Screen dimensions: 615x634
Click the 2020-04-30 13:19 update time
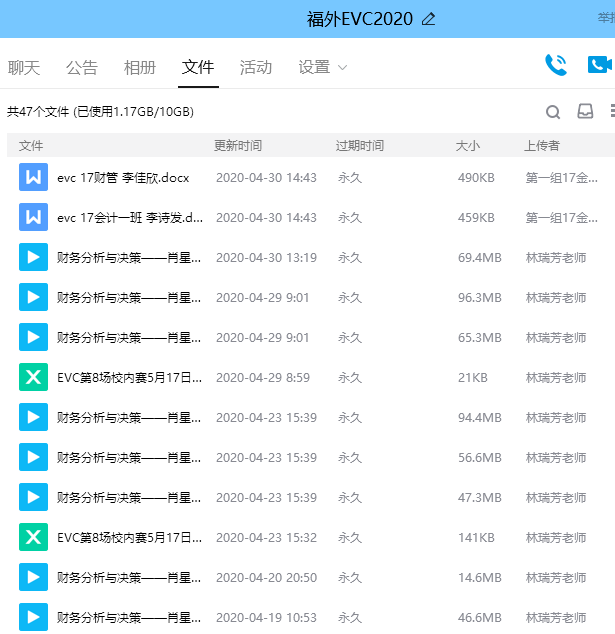point(266,258)
